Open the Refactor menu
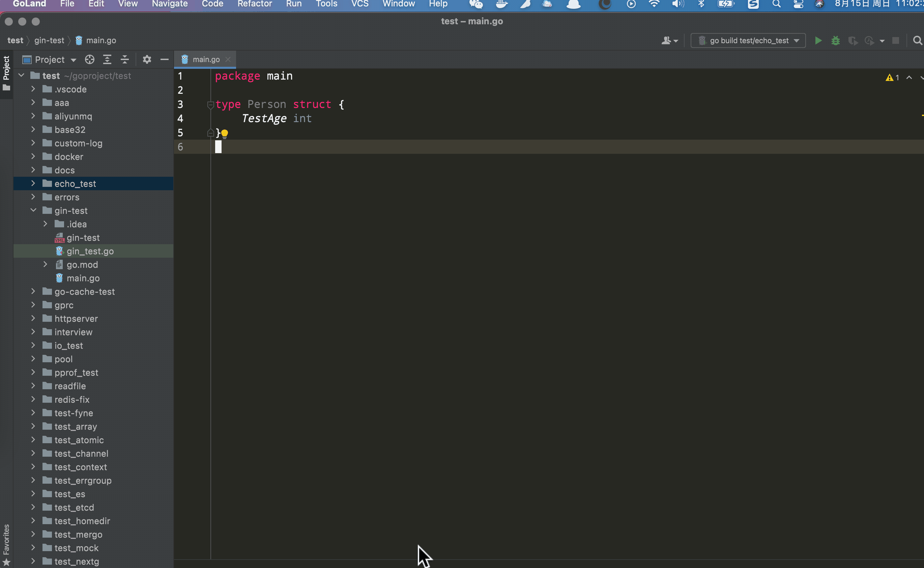This screenshot has height=568, width=924. click(254, 4)
